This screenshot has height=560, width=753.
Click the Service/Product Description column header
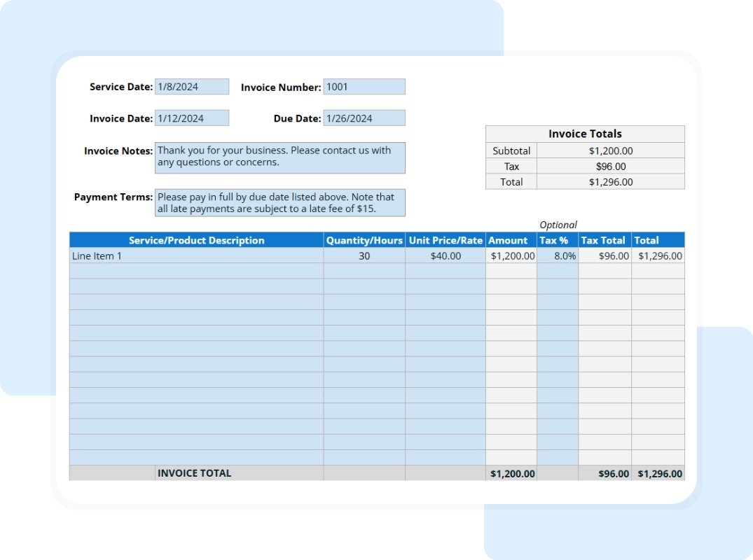(195, 240)
